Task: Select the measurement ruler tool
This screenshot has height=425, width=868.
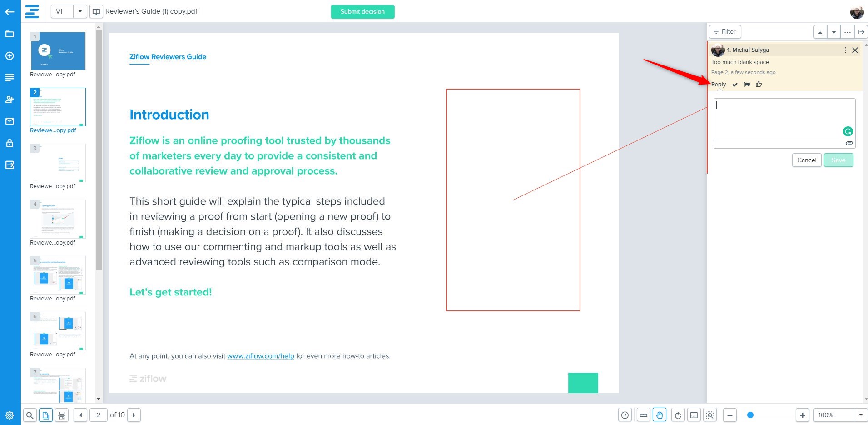Action: [x=643, y=415]
